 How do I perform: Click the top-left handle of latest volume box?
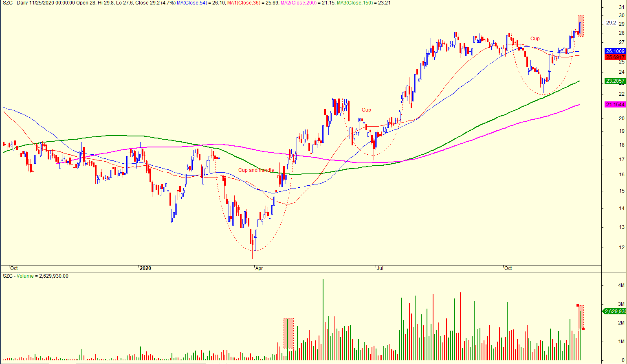pyautogui.click(x=578, y=305)
